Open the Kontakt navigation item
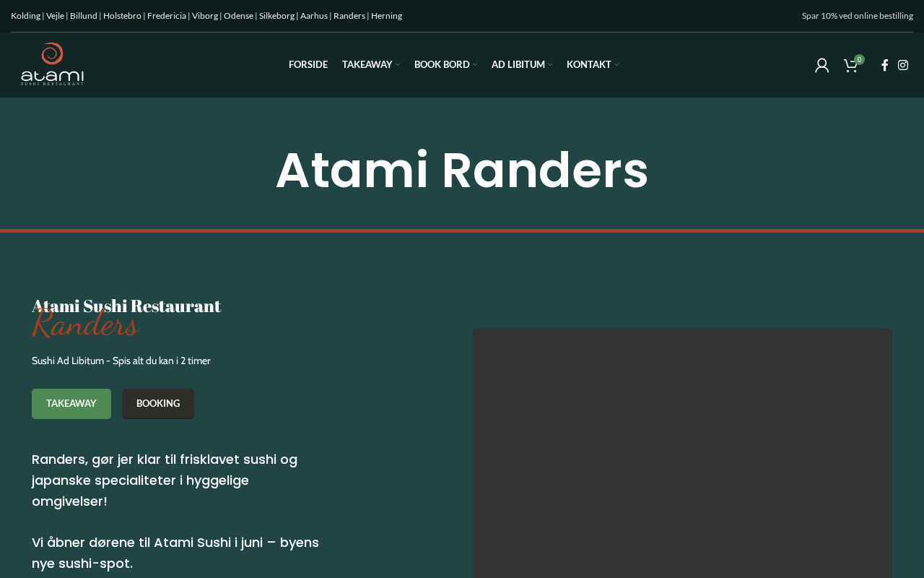Viewport: 924px width, 578px height. click(x=588, y=64)
